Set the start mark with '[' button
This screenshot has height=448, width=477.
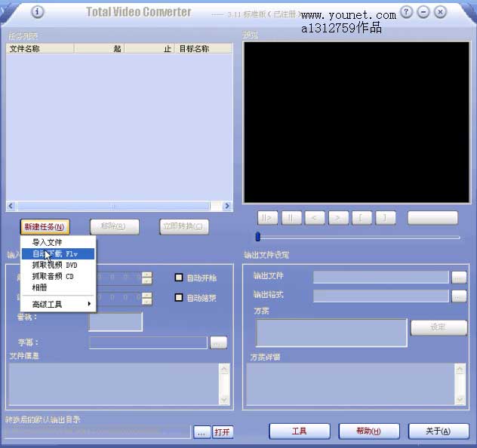click(362, 218)
